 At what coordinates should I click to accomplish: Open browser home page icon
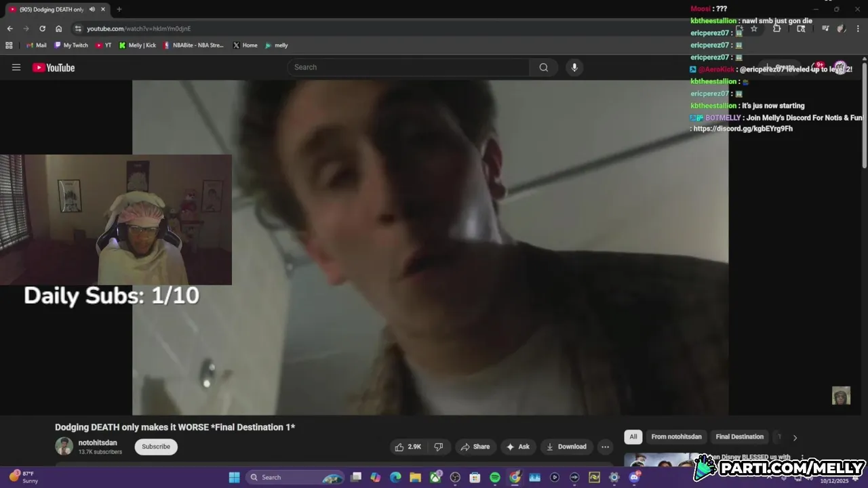click(58, 28)
